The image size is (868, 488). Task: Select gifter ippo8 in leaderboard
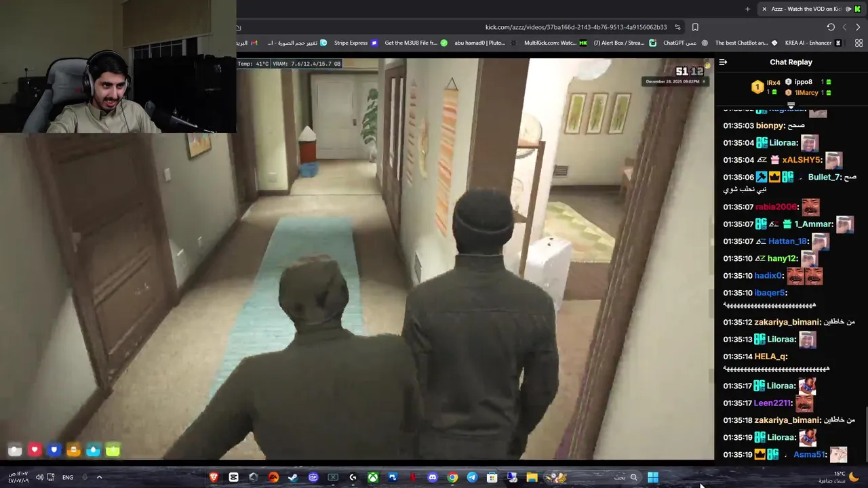coord(803,82)
